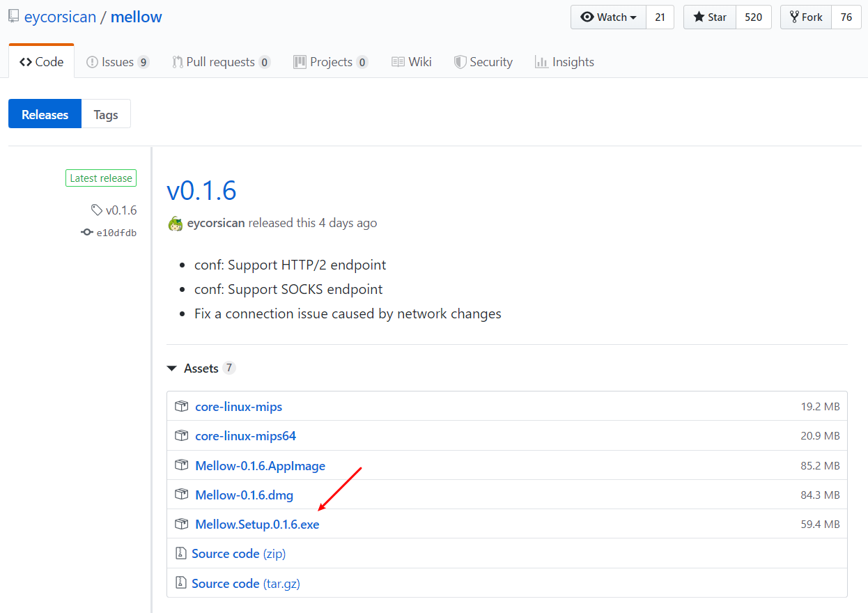This screenshot has height=613, width=868.
Task: Select the Releases view button
Action: (x=45, y=115)
